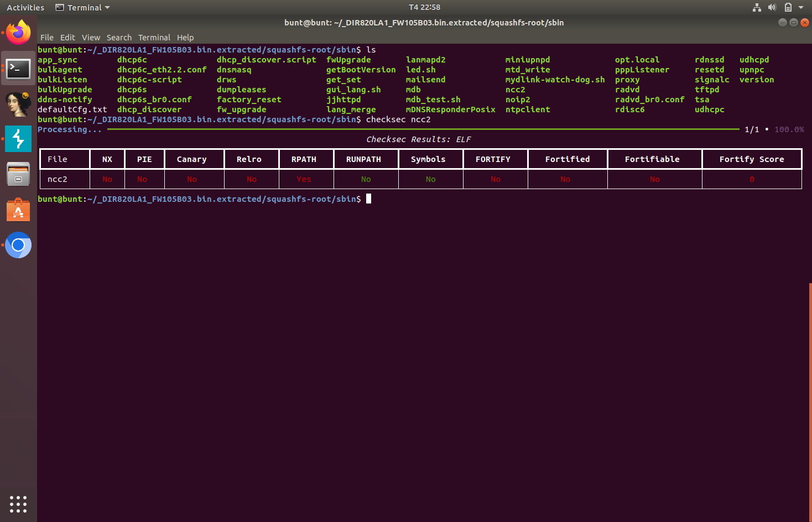The image size is (812, 522).
Task: Minimize the terminal window
Action: (782, 23)
